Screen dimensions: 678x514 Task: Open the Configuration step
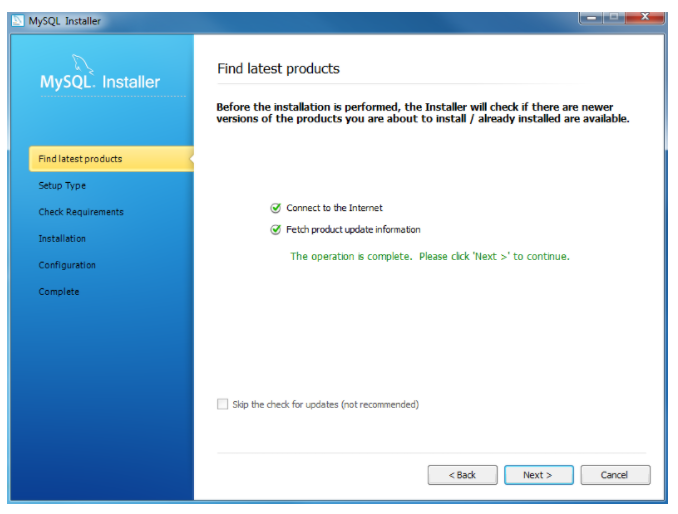pyautogui.click(x=67, y=265)
